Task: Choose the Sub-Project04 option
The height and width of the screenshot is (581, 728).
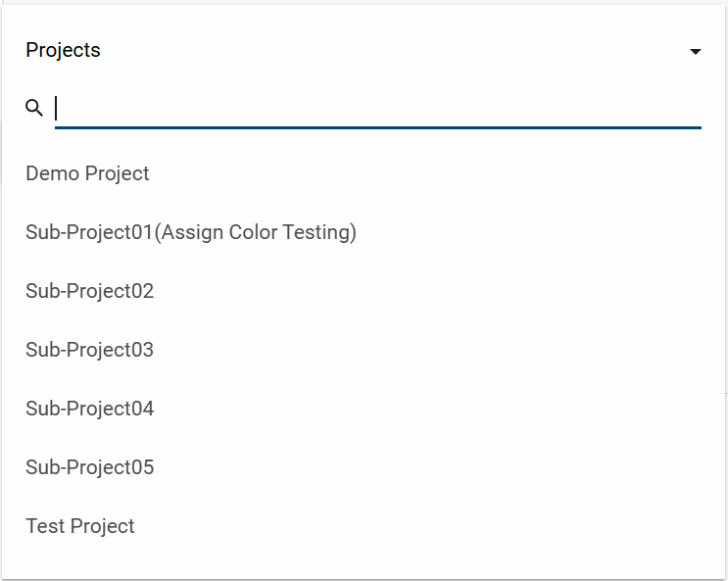Action: [90, 409]
